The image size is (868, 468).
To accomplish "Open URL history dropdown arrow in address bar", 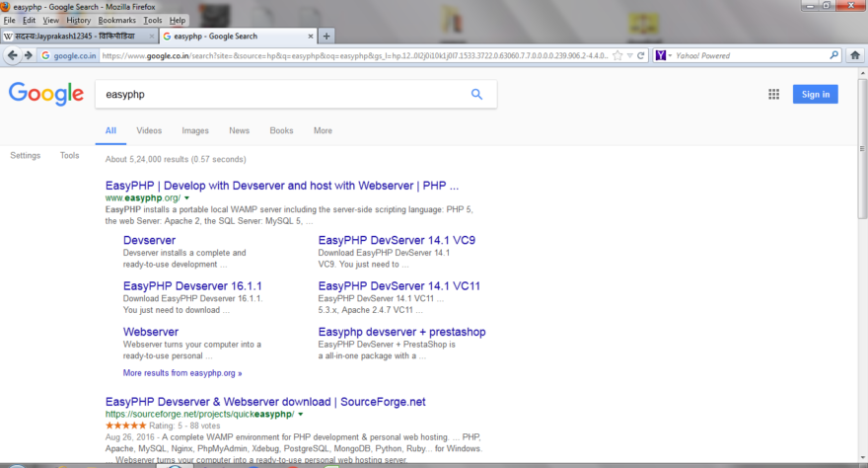I will pos(630,55).
